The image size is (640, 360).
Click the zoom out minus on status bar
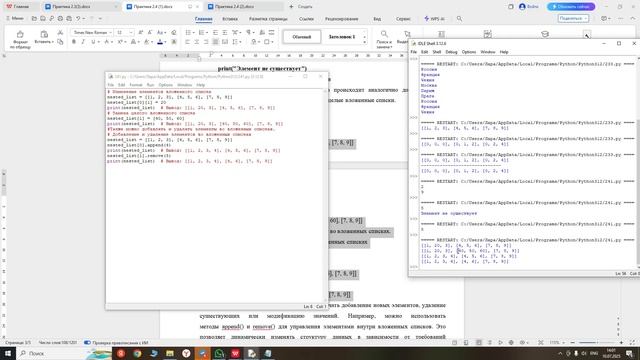572,343
